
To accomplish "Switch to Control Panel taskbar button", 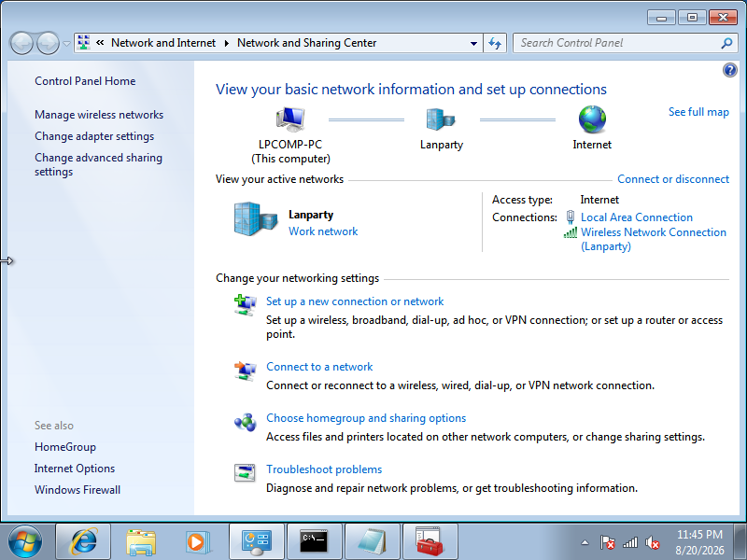I will [257, 542].
